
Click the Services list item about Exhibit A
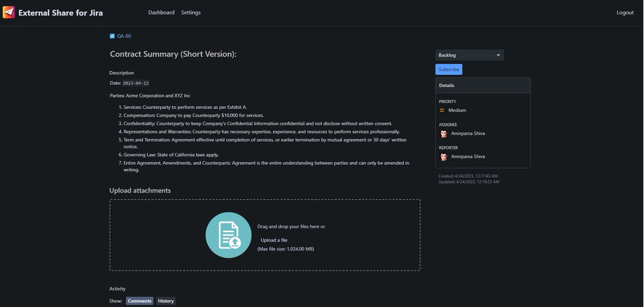pos(185,107)
